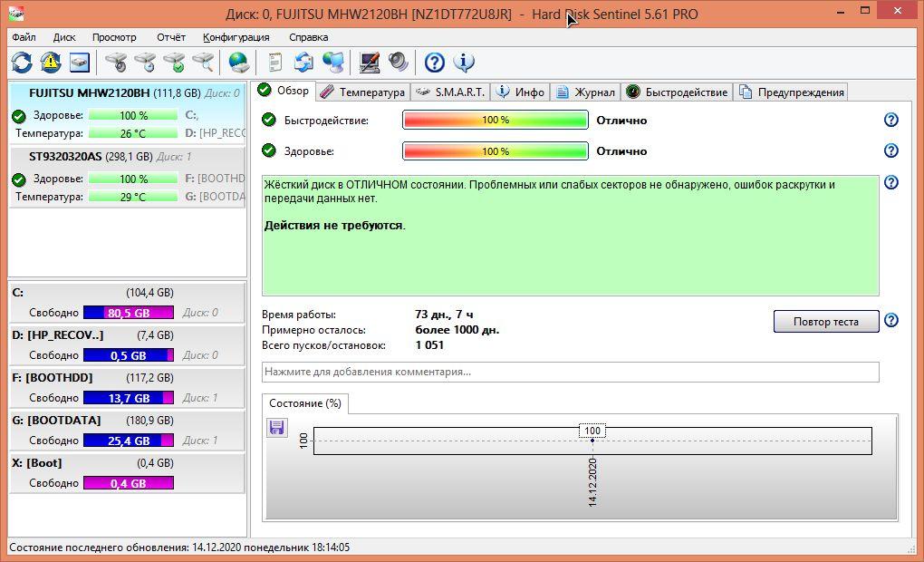Image resolution: width=924 pixels, height=562 pixels.
Task: Select the G: [BOOTDATA] partition entry
Action: [128, 430]
